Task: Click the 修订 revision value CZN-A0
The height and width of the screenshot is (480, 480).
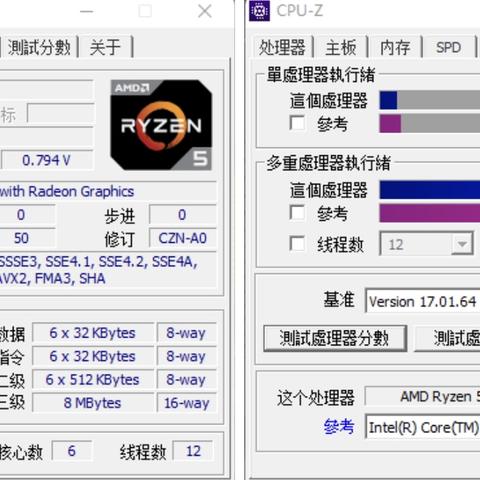Action: point(183,238)
